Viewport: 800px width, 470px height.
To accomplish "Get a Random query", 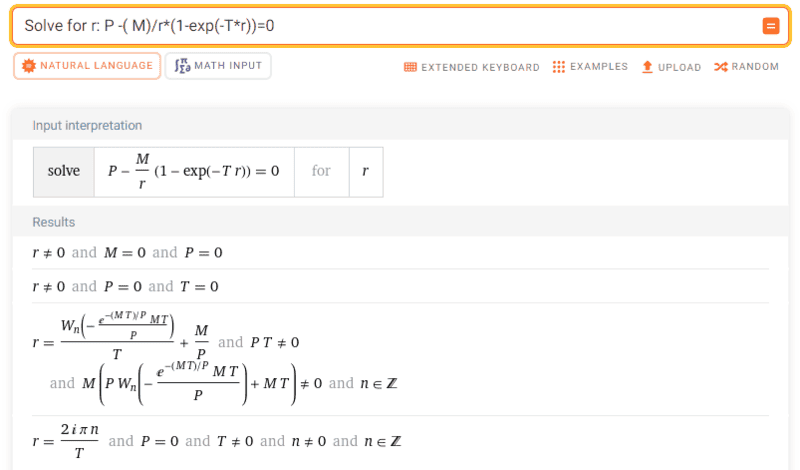I will [755, 67].
